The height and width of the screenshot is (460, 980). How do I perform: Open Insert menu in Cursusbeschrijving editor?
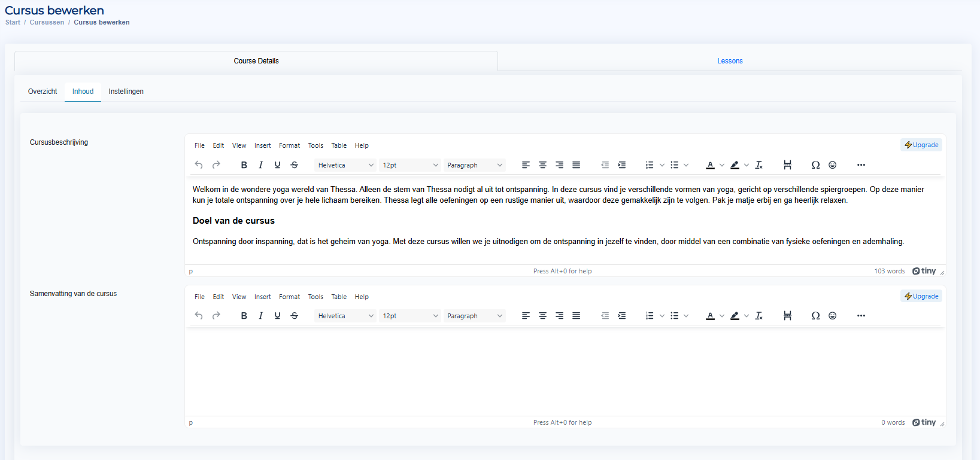coord(262,145)
